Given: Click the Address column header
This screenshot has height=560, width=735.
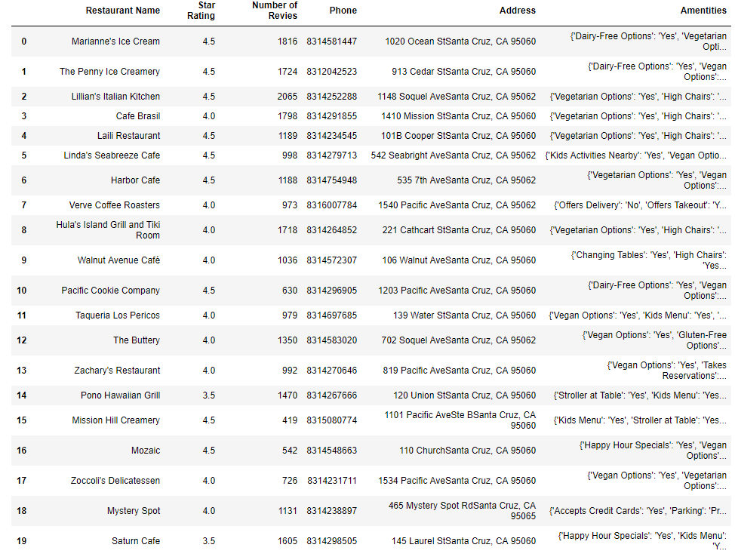Looking at the screenshot, I should click(518, 11).
